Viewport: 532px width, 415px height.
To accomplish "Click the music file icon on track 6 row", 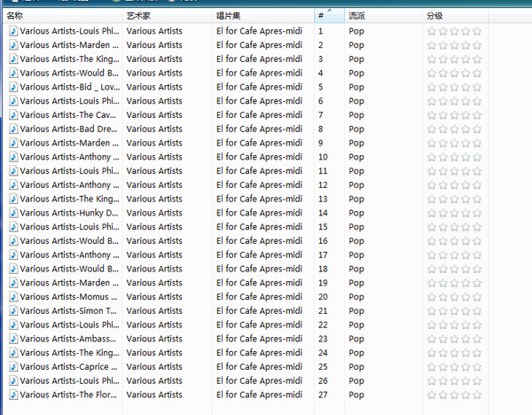I will point(13,101).
